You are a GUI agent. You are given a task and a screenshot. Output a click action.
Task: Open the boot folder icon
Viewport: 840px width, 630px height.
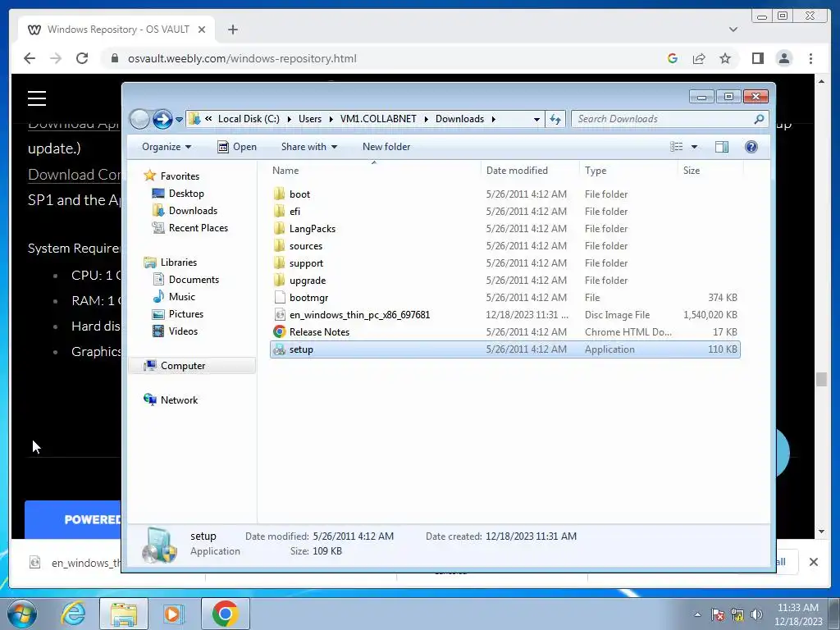(279, 194)
